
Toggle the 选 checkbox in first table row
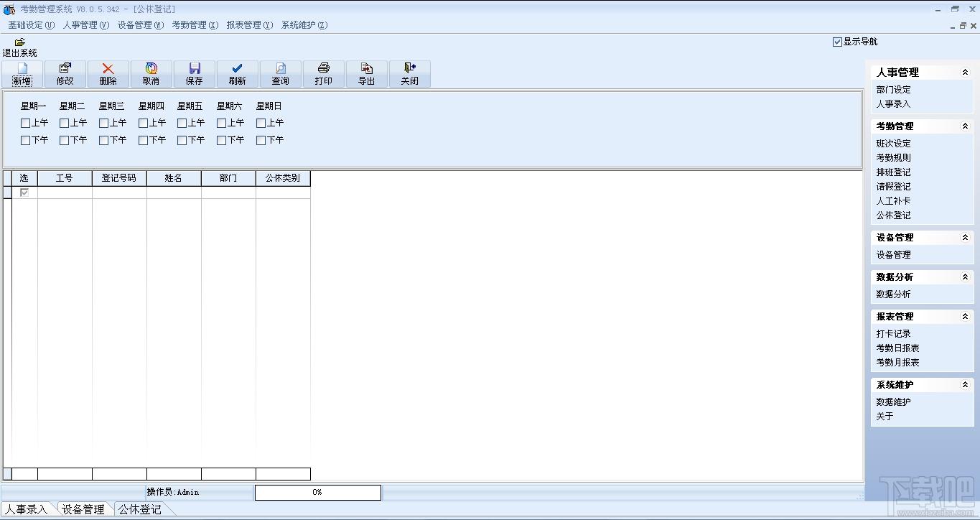[x=24, y=192]
